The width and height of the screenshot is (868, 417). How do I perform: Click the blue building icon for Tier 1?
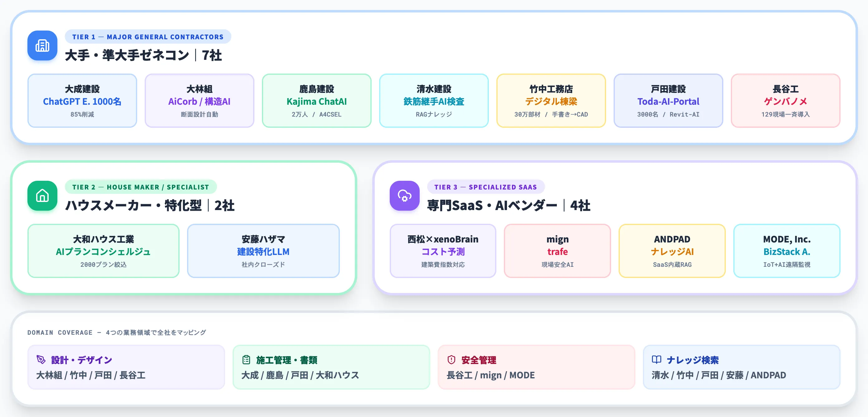42,46
